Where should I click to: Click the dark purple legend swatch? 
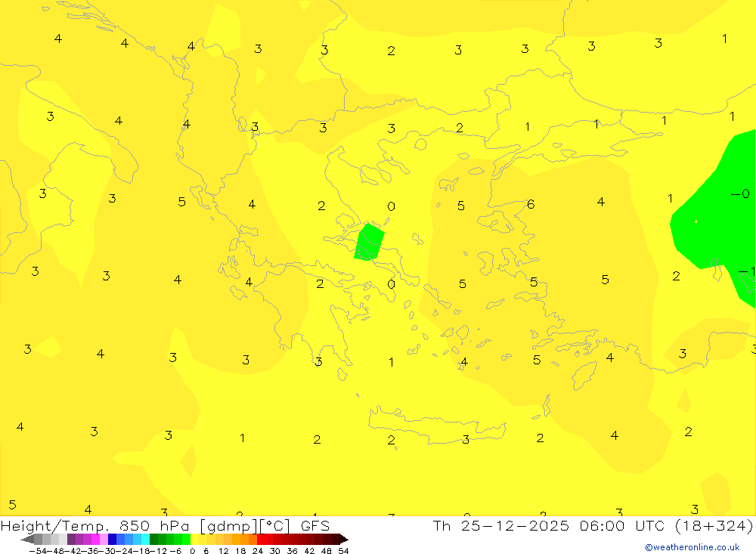71,539
